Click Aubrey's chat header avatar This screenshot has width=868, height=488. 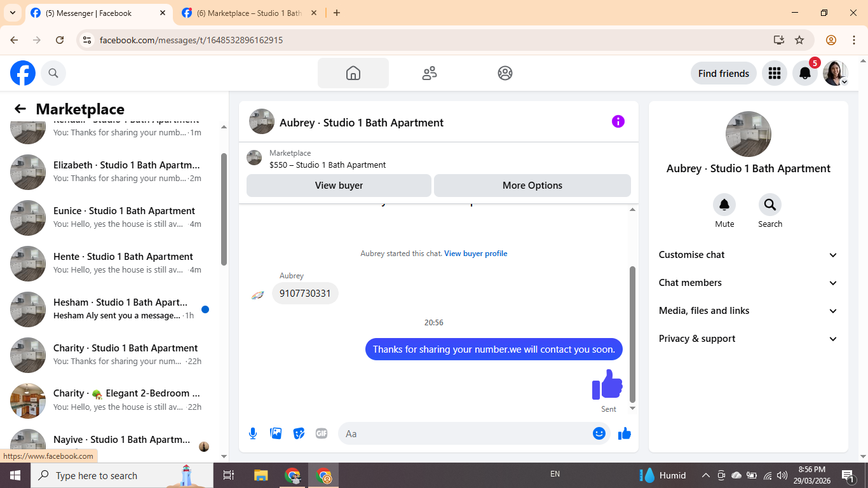click(262, 121)
